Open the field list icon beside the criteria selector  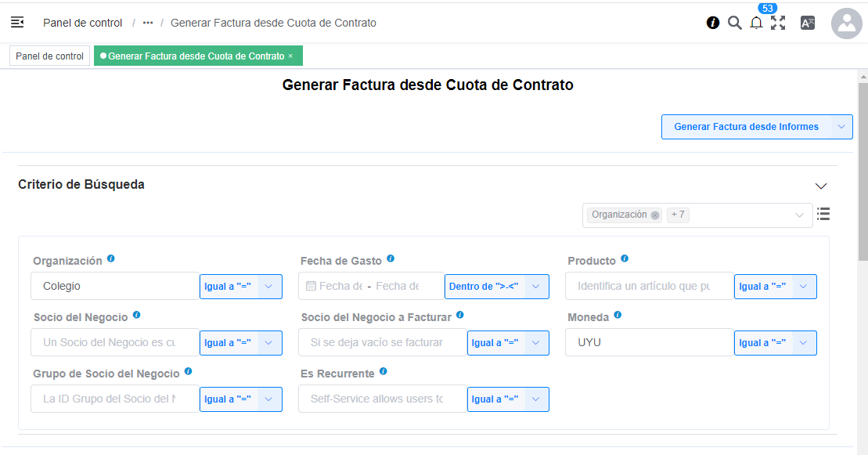coord(823,213)
